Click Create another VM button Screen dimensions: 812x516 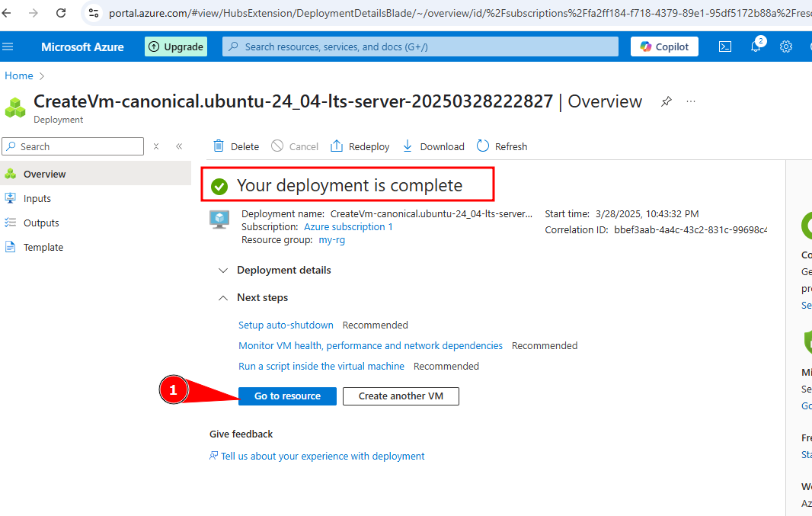tap(401, 396)
